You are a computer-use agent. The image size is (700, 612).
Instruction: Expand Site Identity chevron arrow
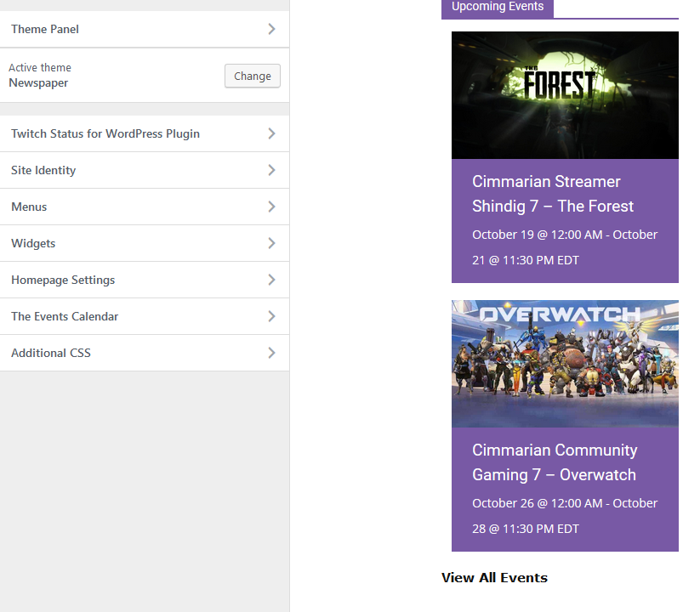[x=271, y=170]
